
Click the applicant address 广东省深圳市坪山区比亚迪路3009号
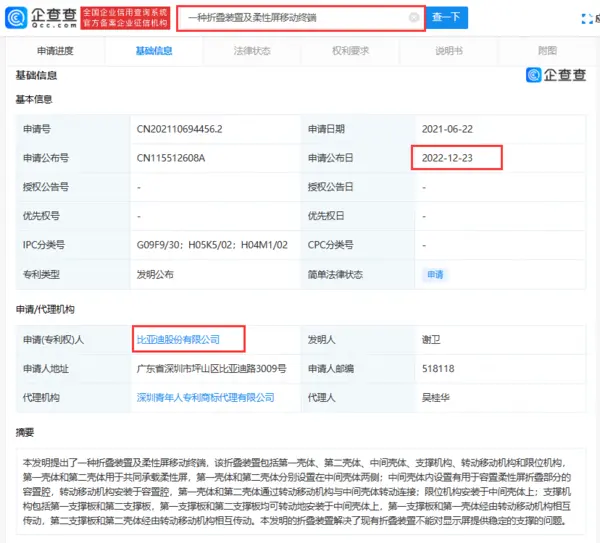coord(212,369)
